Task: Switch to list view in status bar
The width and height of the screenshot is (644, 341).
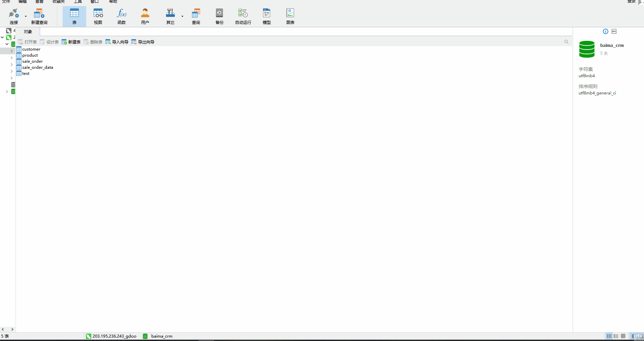Action: point(616,336)
